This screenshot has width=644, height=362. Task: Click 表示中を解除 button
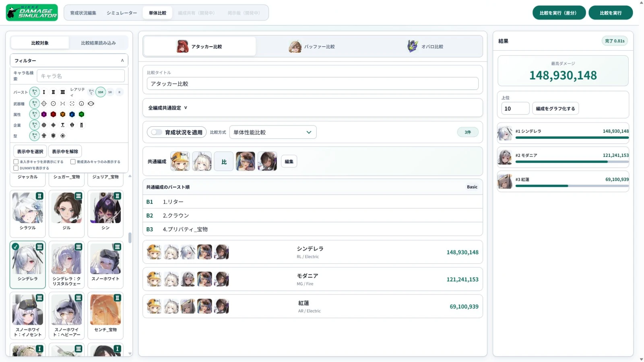point(65,152)
